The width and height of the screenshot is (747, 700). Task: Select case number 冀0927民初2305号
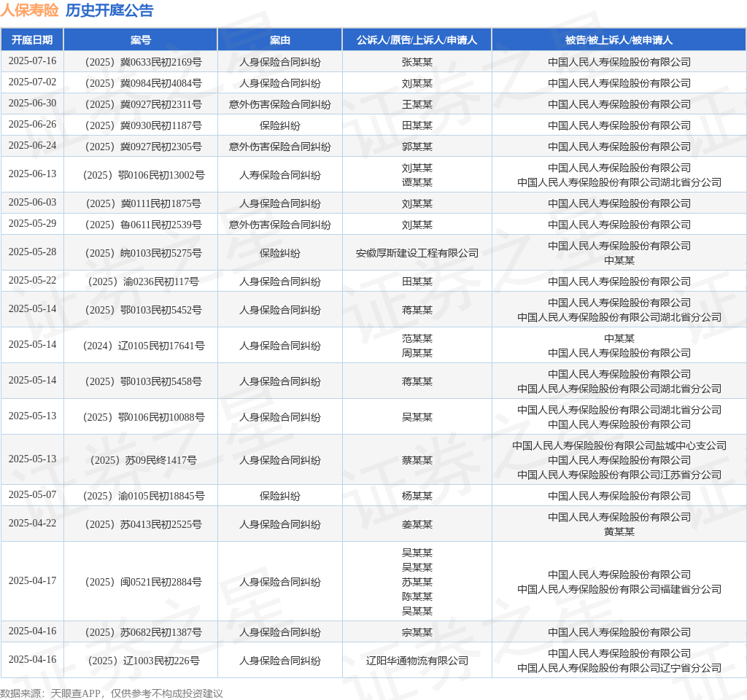144,147
